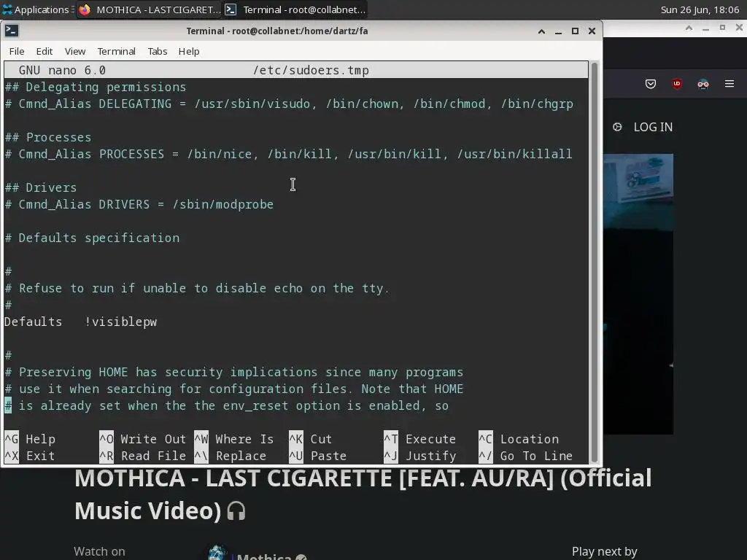Click the Firefox window close button behind Terminal
The image size is (747, 560).
[739, 28]
